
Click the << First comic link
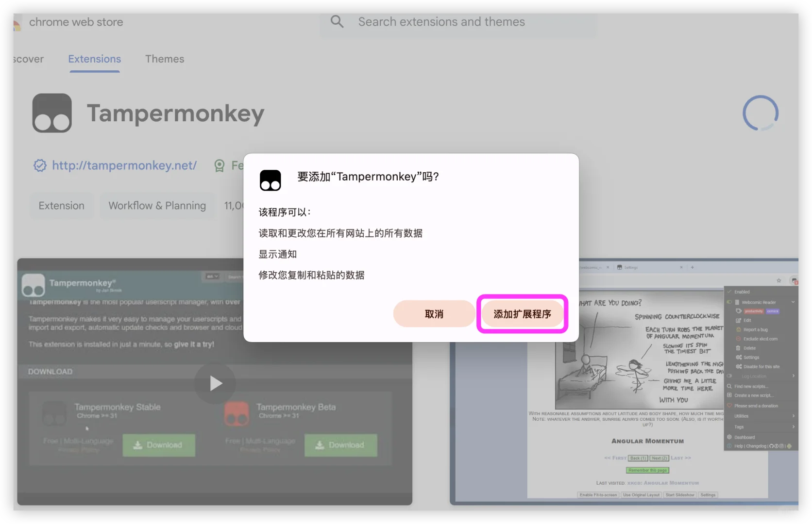pos(615,458)
